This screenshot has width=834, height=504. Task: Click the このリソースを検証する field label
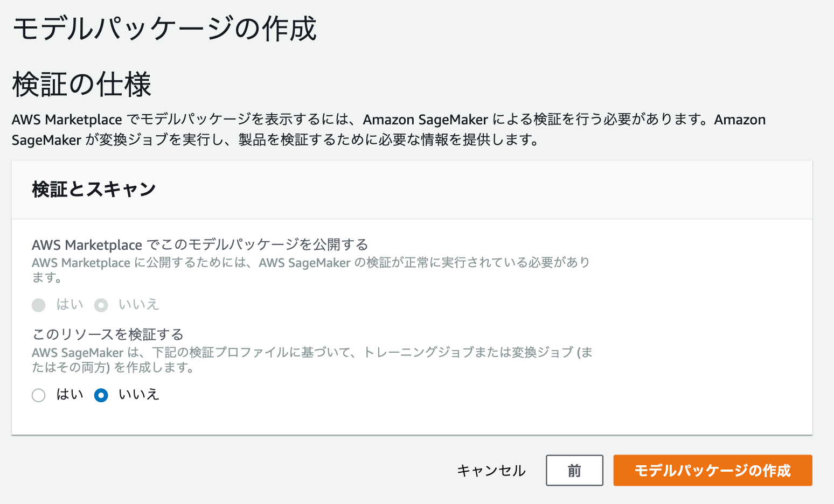point(108,334)
